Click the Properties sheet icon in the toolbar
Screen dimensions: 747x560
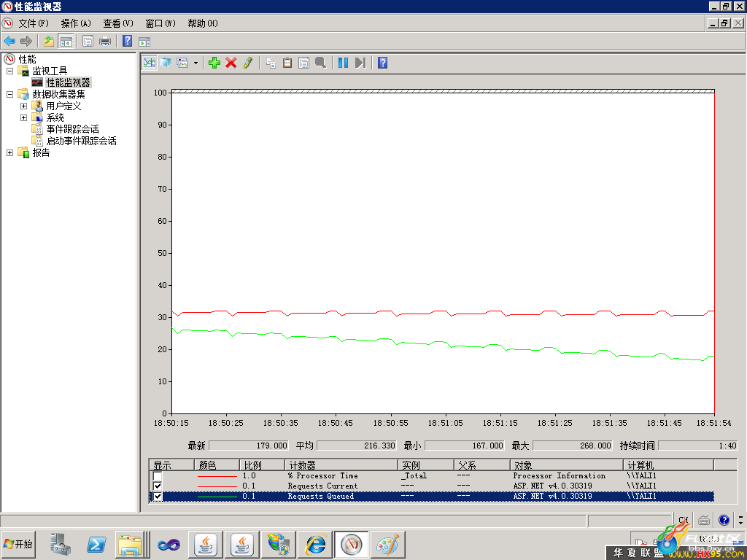tap(88, 42)
